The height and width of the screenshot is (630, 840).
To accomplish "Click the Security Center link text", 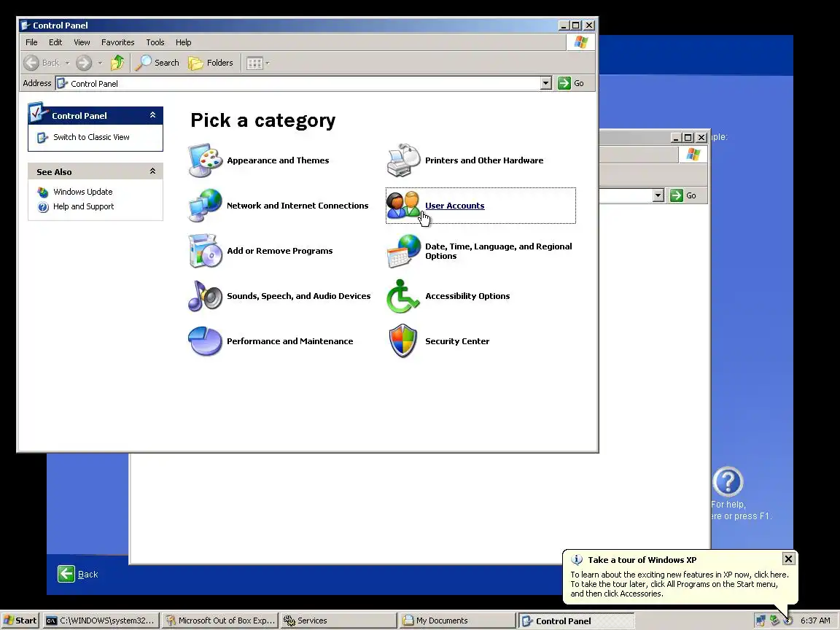I will [x=457, y=341].
